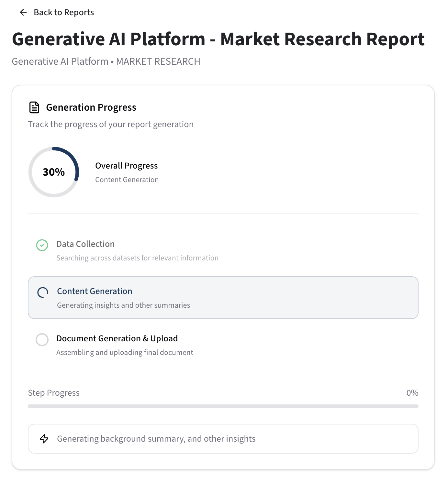Click the green Data Collection checkmark icon
This screenshot has width=448, height=484.
42,245
